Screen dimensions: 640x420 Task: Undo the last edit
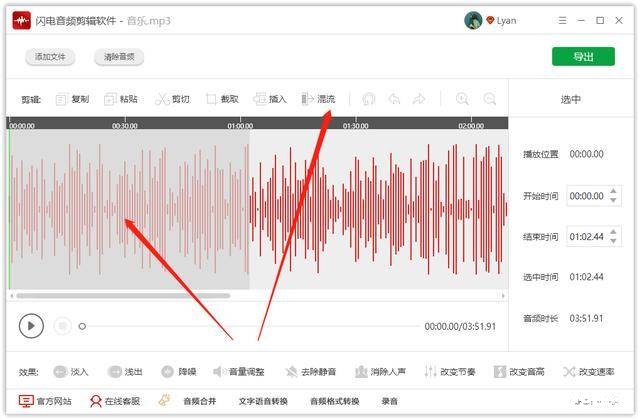point(394,99)
